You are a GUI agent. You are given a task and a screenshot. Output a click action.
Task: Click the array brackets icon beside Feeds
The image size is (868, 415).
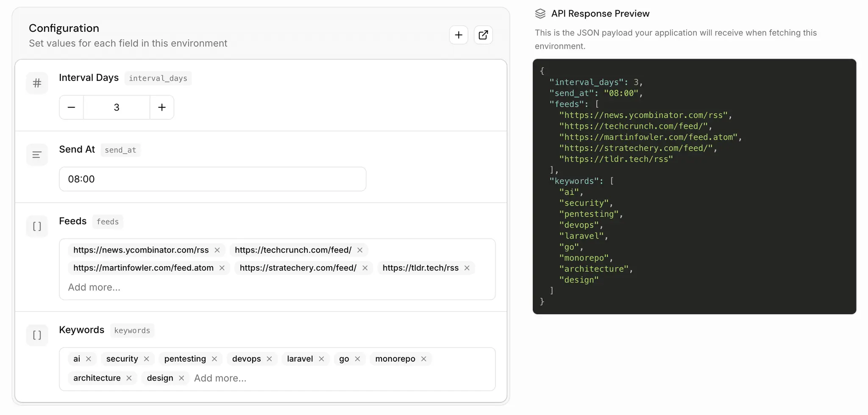(37, 226)
